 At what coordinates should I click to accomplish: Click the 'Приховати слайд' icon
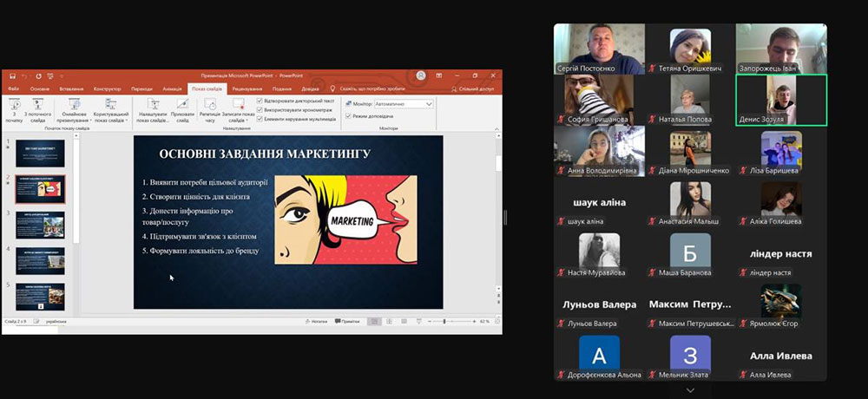pos(182,108)
